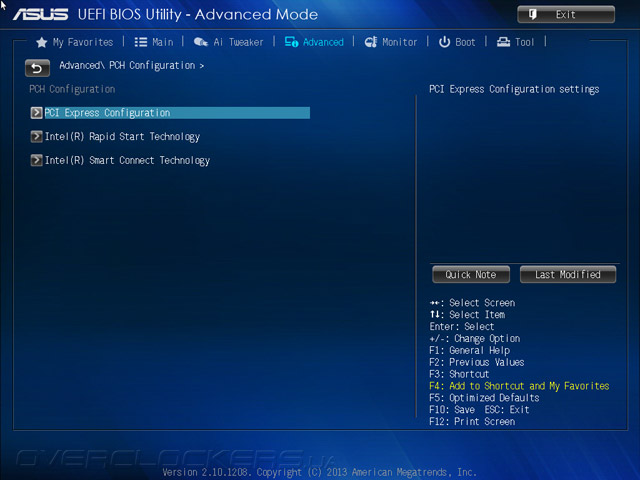Click the Tool printer-like icon
Image resolution: width=640 pixels, height=480 pixels.
pos(503,42)
